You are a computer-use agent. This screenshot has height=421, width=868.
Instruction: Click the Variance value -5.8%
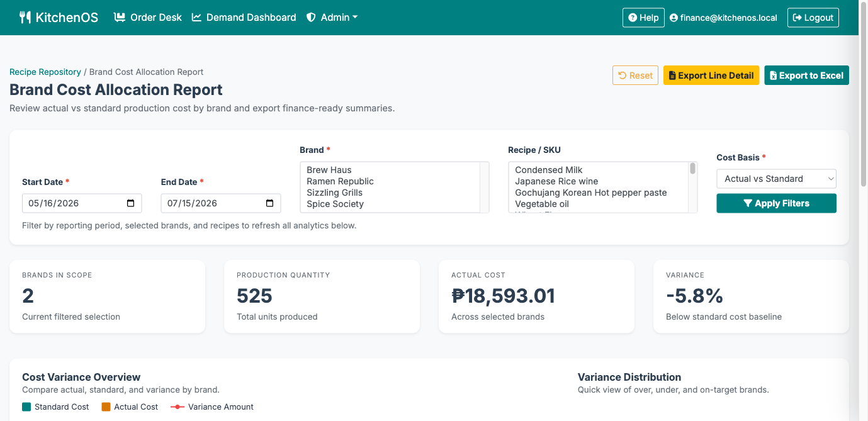click(694, 296)
